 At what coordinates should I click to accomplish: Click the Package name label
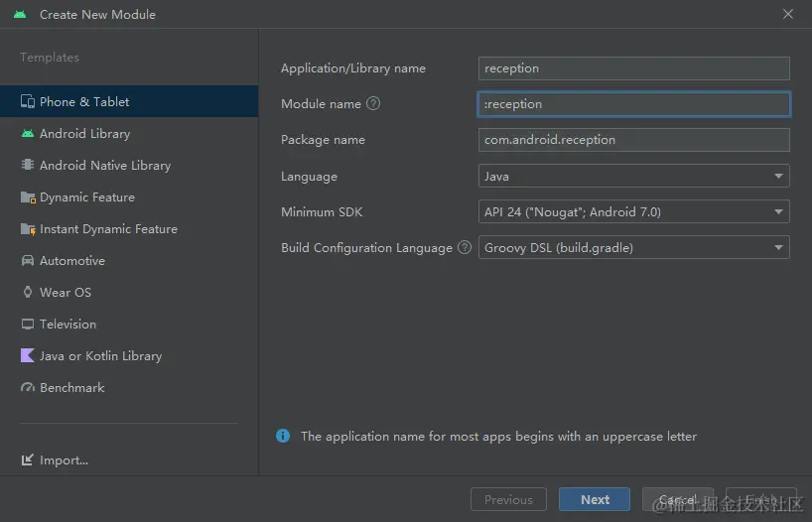[x=324, y=140]
